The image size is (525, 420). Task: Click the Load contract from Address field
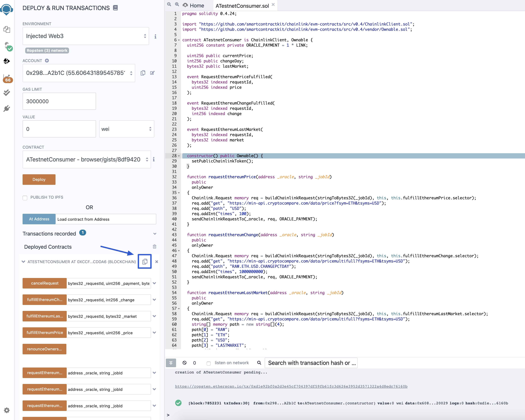click(106, 219)
